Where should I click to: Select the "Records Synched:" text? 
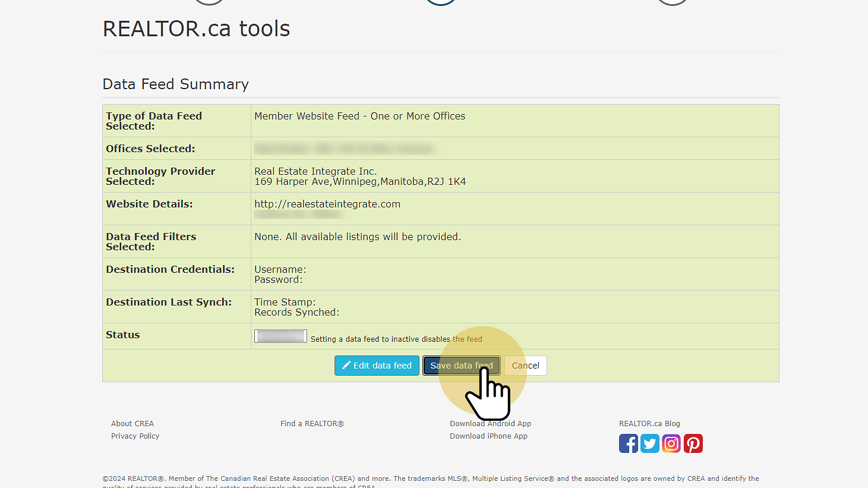(297, 312)
